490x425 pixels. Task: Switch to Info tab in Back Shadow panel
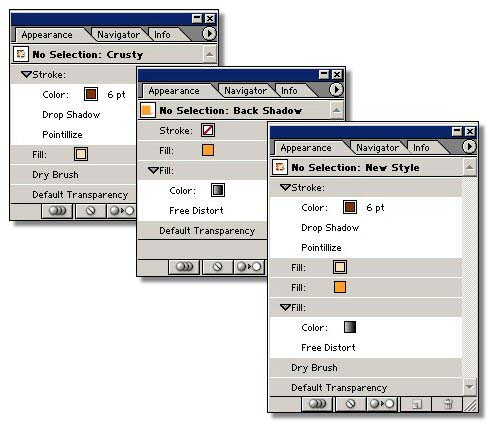point(289,91)
